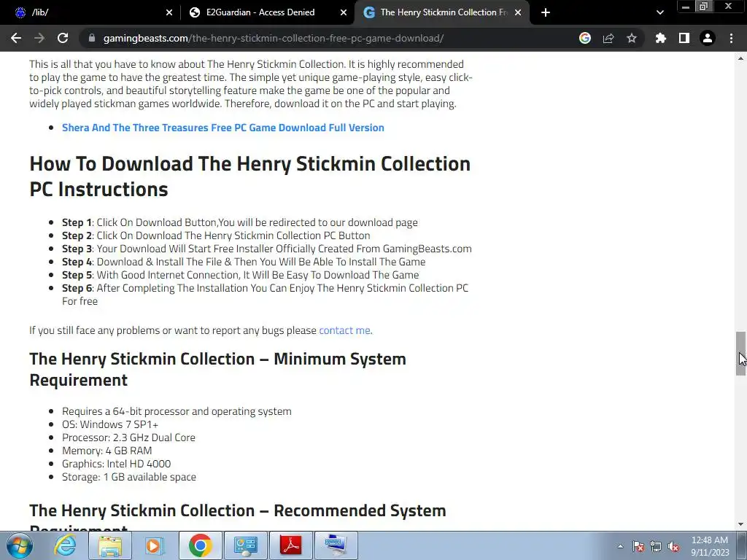The height and width of the screenshot is (560, 747).
Task: Open Chrome three-dot menu
Action: [731, 38]
